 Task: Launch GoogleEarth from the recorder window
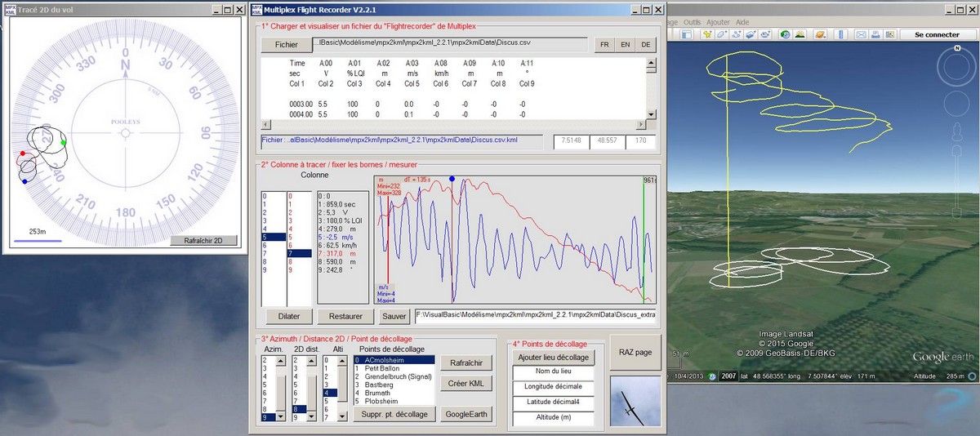point(466,414)
